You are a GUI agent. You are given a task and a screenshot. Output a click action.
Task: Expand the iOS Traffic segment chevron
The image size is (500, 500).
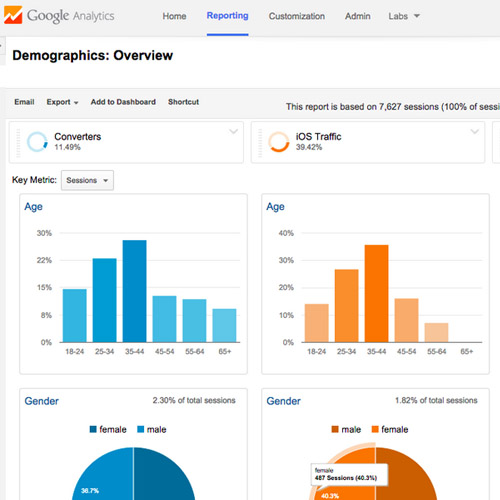(x=475, y=131)
